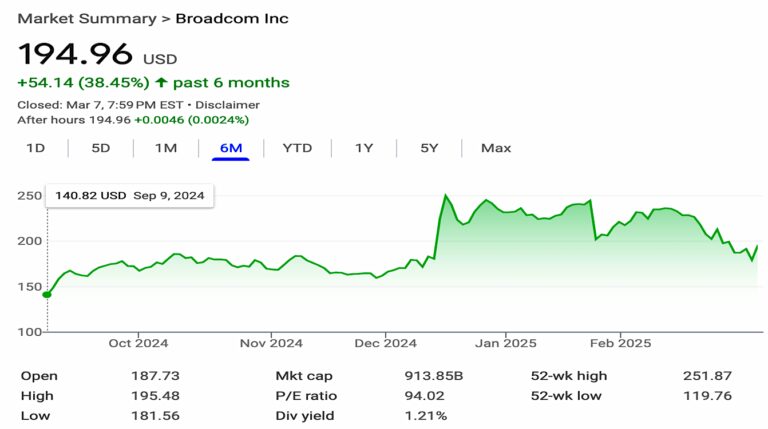Switch chart to YTD view
768x429 pixels.
[297, 148]
